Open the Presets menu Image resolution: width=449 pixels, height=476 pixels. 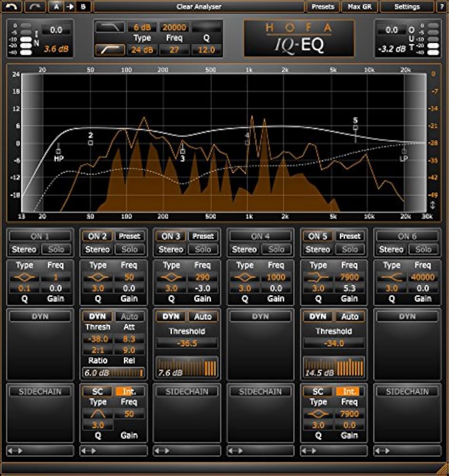pos(323,7)
